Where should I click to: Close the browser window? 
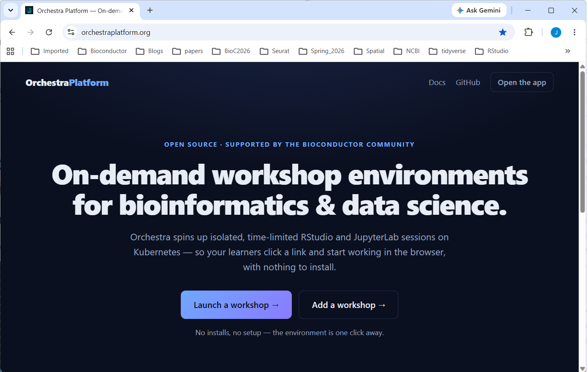[x=575, y=11]
